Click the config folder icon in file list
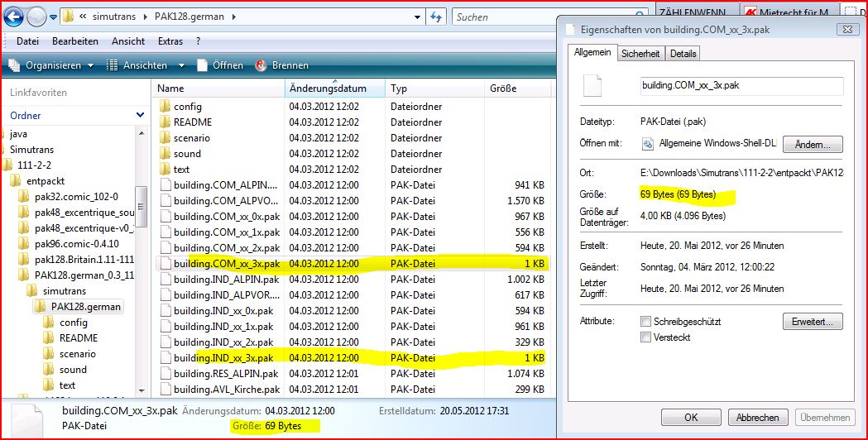Screen dimensions: 868x440 click(x=165, y=107)
